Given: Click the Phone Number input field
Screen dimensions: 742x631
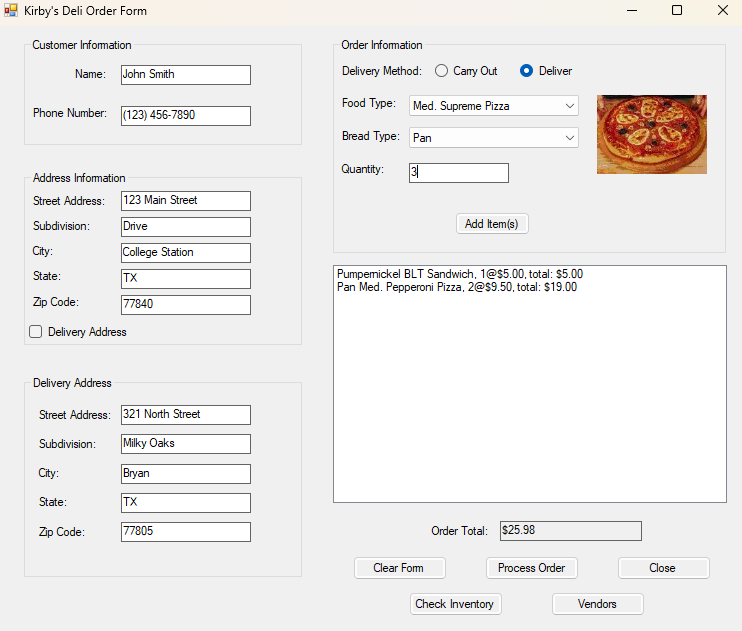Looking at the screenshot, I should click(186, 116).
